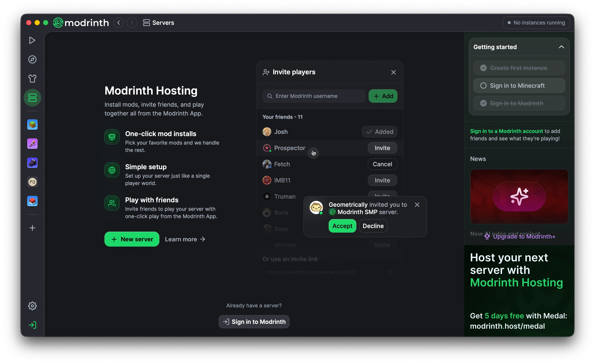Invite IMB11 to the server
This screenshot has width=595, height=364.
tap(382, 180)
